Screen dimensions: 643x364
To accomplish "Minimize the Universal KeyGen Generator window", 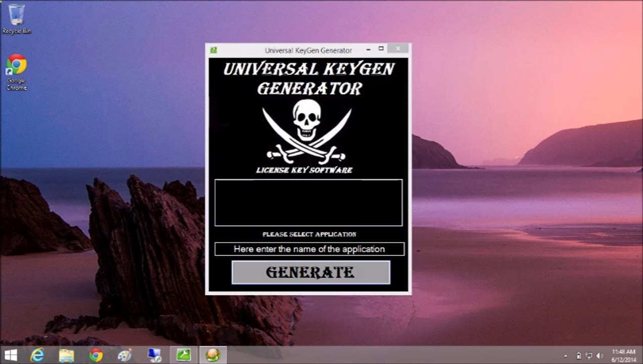I will click(x=368, y=49).
